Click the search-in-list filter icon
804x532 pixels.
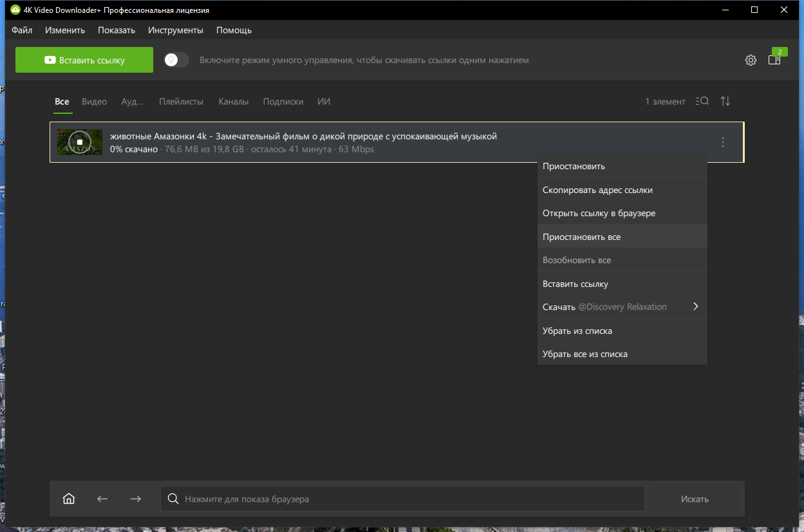[702, 101]
